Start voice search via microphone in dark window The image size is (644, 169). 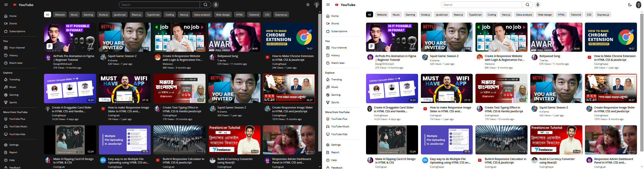pos(216,5)
